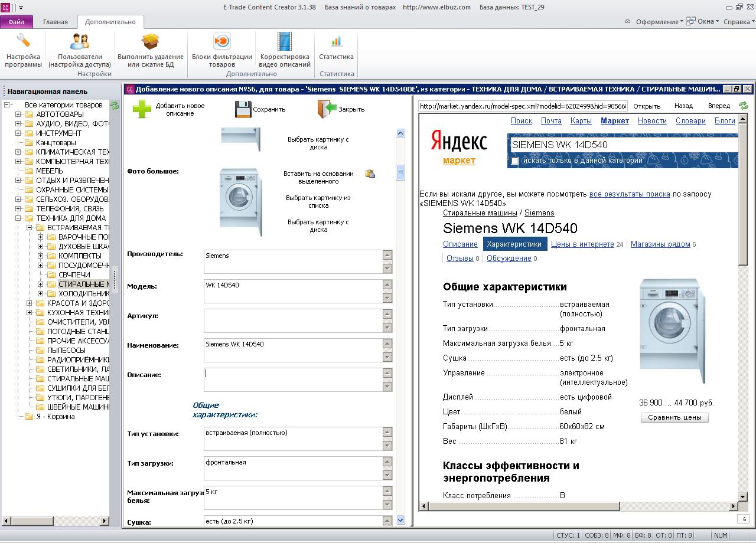756x543 pixels.
Task: Click floppy disk Save icon
Action: click(243, 109)
